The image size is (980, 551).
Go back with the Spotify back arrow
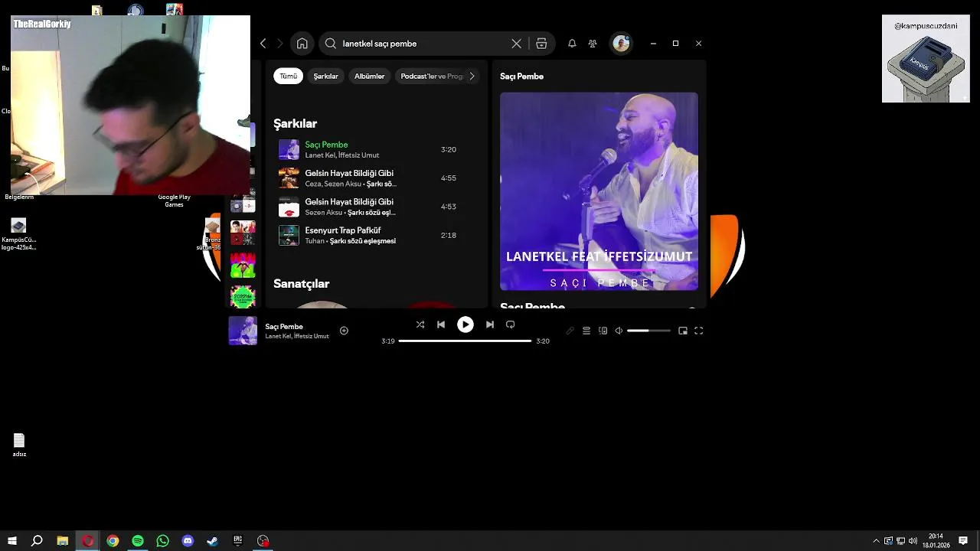tap(263, 44)
